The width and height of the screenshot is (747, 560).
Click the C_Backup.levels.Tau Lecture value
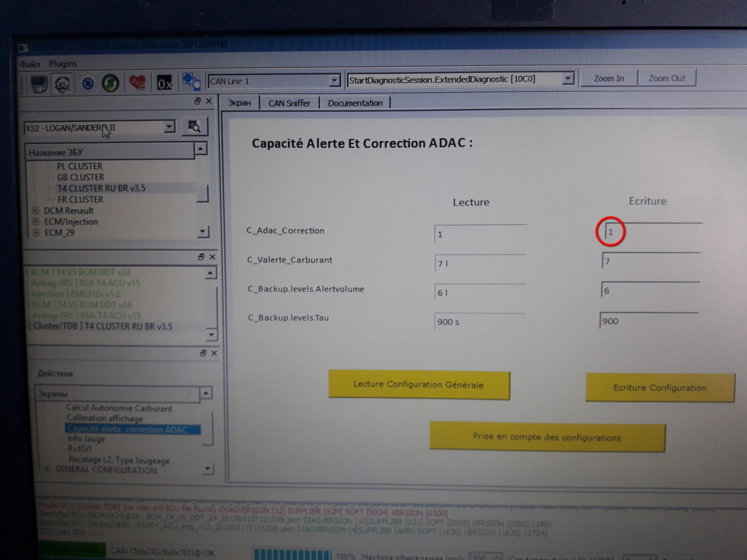coord(480,322)
